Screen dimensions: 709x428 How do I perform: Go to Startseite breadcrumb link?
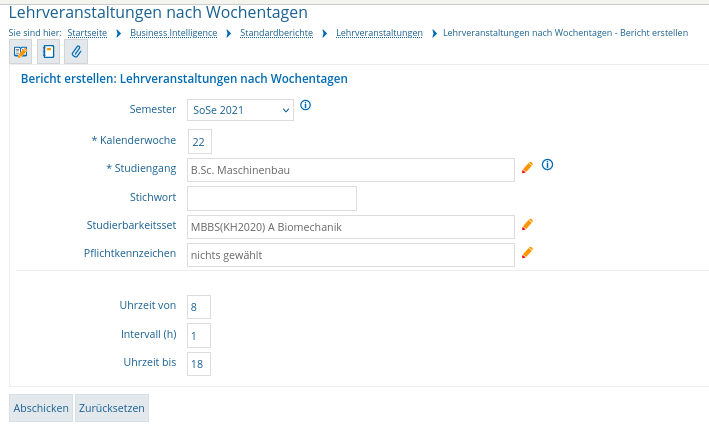tap(87, 33)
